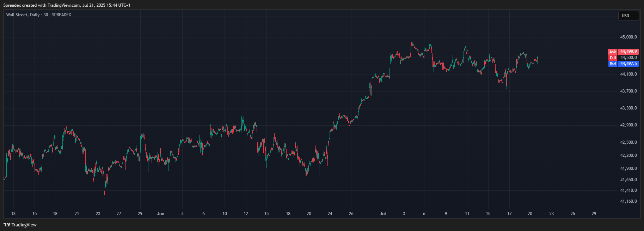Screen dimensions: 644x231
Task: Click date label 4 on the time axis
Action: pyautogui.click(x=182, y=214)
